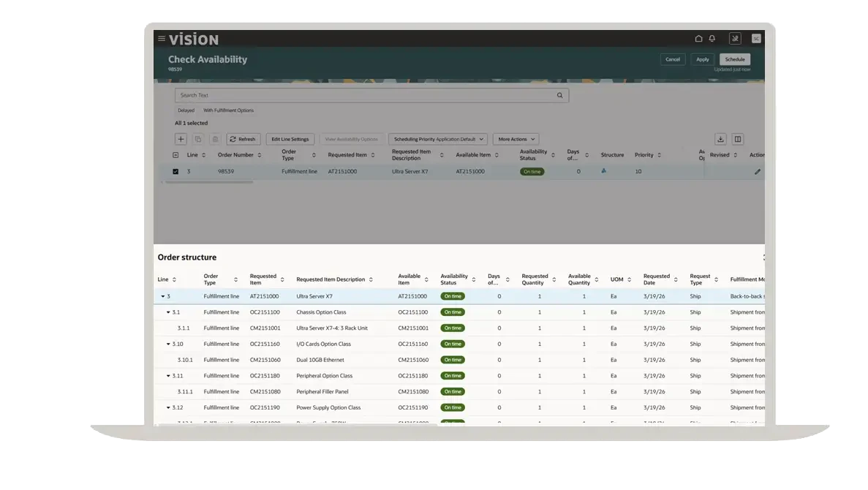The height and width of the screenshot is (490, 868).
Task: Click the pencil edit icon in line 3
Action: click(x=758, y=172)
